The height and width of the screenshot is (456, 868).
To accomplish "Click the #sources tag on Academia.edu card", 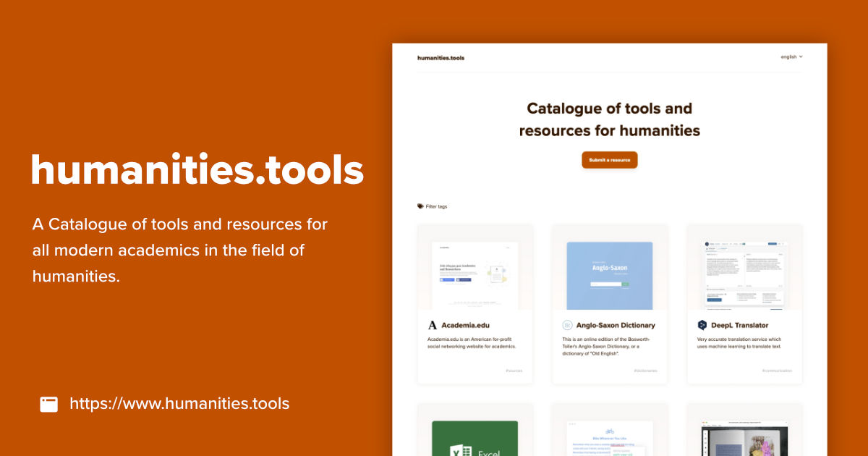I will (x=514, y=370).
